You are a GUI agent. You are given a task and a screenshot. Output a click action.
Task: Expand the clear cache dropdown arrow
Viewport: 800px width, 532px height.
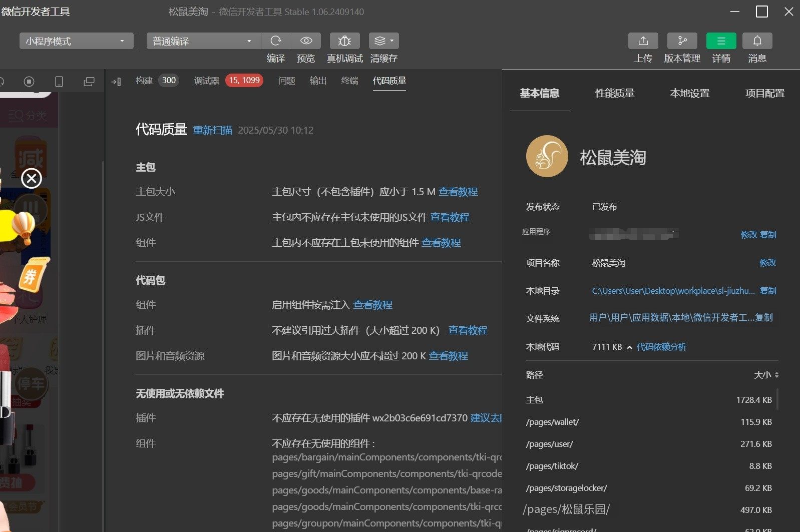(x=392, y=41)
